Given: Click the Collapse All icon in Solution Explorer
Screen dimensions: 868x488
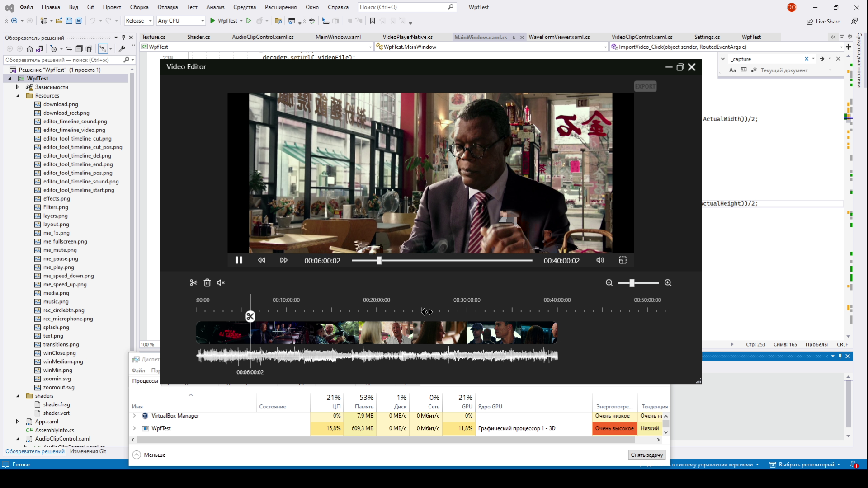Looking at the screenshot, I should pos(79,49).
